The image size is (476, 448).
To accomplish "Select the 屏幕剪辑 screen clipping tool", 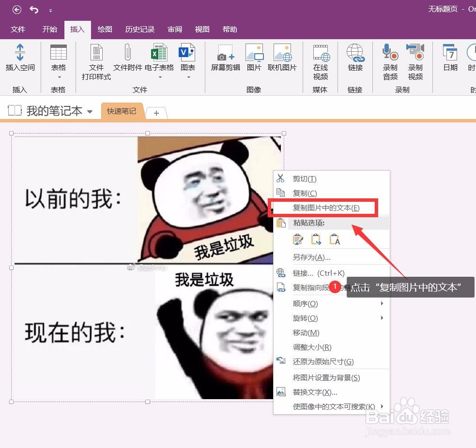I will coord(225,58).
